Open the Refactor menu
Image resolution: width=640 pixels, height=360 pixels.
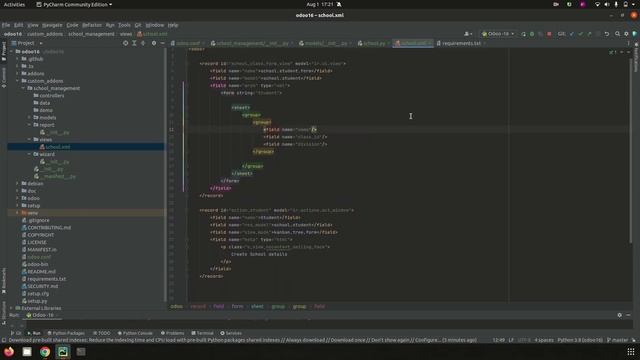point(92,25)
